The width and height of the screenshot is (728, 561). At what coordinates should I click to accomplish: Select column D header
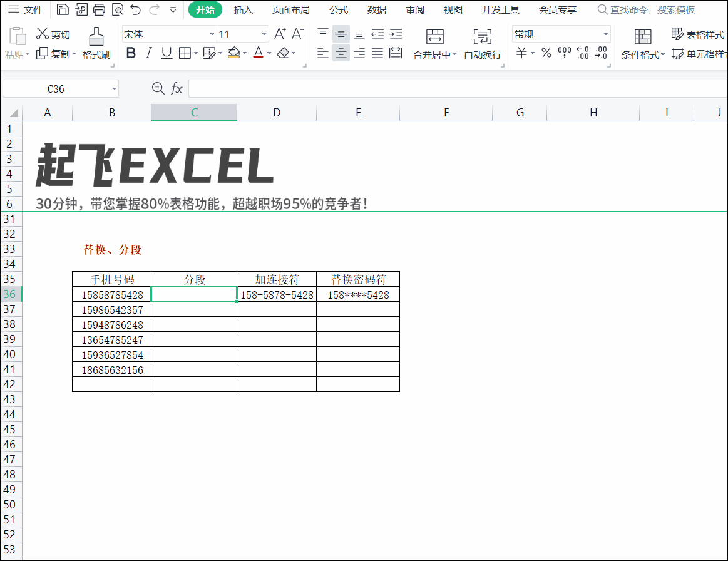point(277,112)
